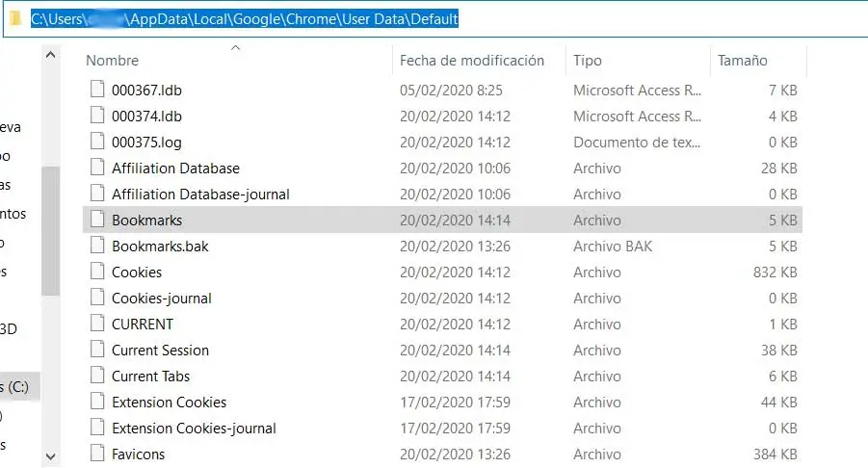Click the Tipo column header

click(x=588, y=60)
